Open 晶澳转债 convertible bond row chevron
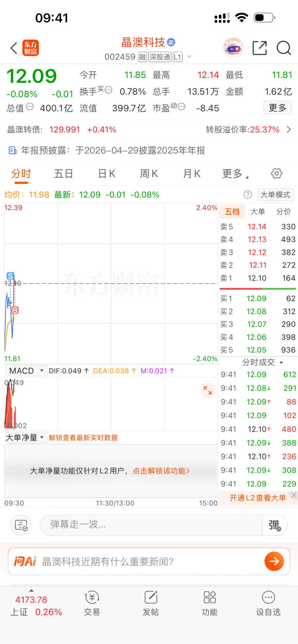This screenshot has height=644, width=298. click(x=289, y=130)
